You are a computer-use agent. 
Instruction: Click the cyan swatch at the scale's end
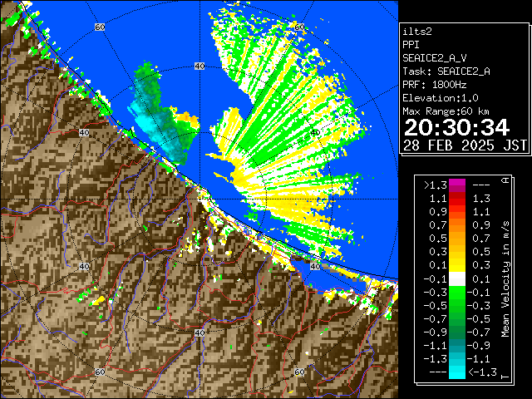(457, 372)
